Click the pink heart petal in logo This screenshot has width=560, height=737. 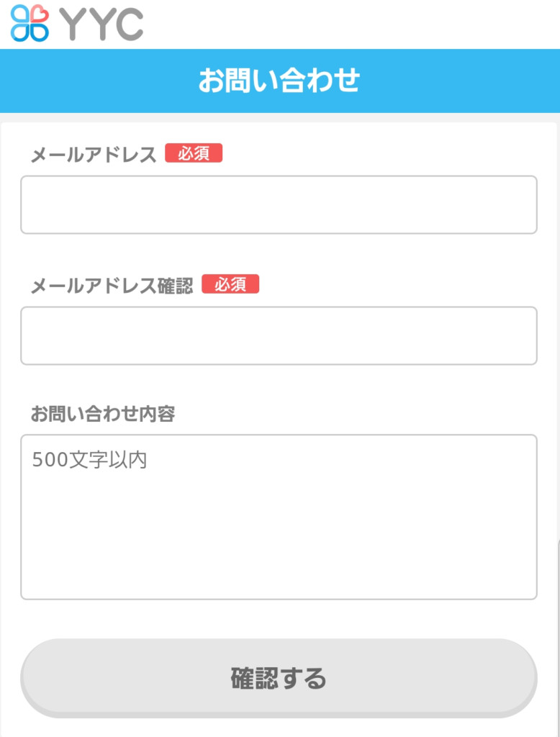click(x=40, y=14)
